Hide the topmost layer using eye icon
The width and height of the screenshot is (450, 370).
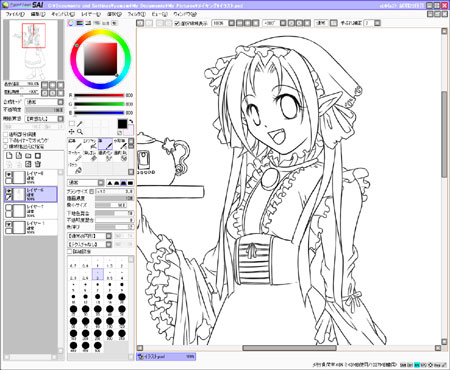pos(9,174)
